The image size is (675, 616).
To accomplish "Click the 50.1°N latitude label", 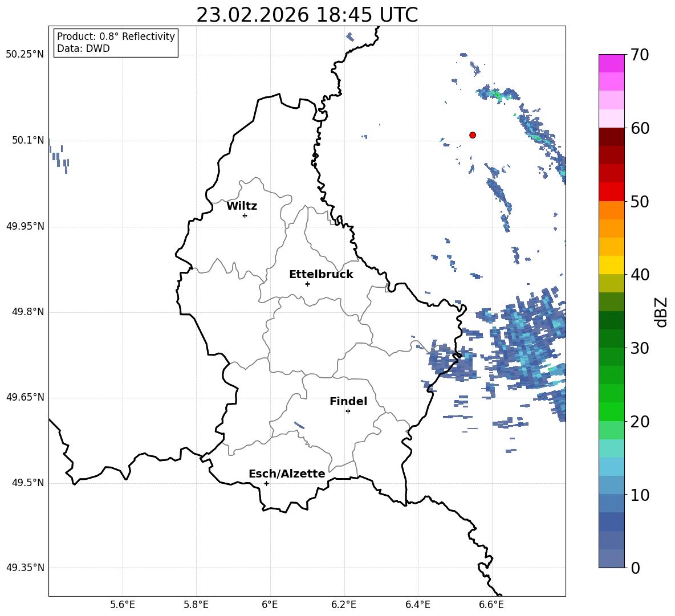I will click(x=27, y=140).
